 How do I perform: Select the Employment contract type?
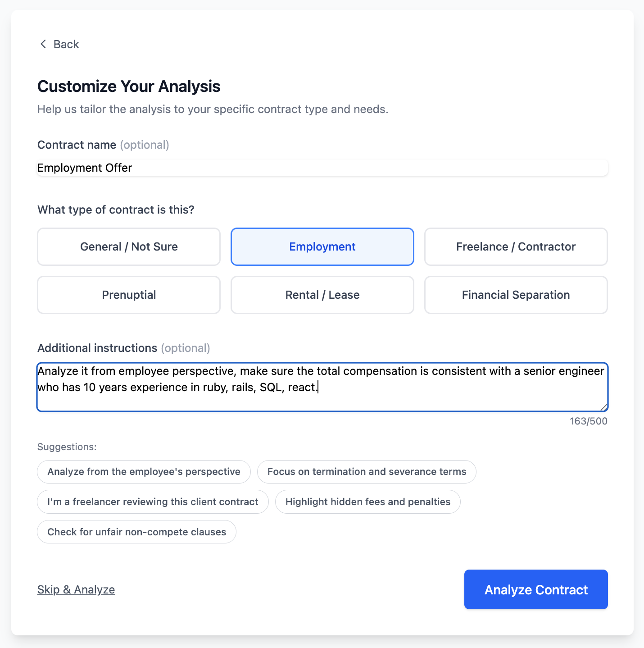tap(322, 246)
